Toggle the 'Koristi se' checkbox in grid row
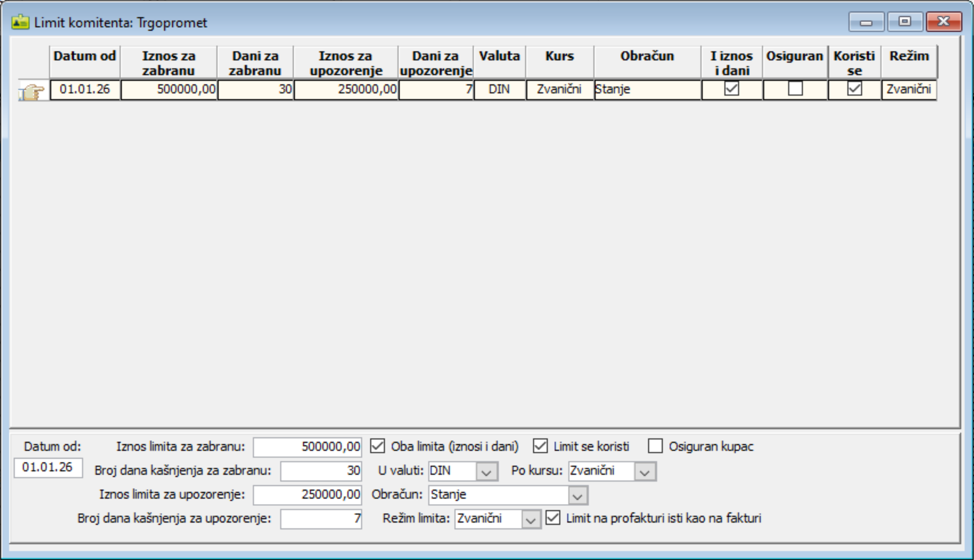 (855, 88)
